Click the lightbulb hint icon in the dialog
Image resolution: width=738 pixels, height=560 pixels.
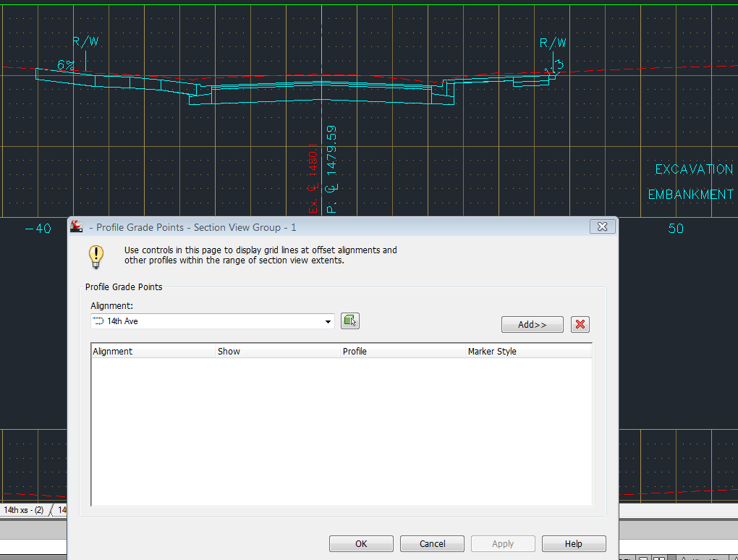(96, 256)
